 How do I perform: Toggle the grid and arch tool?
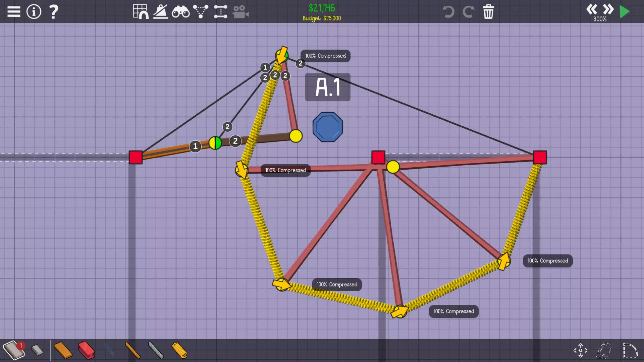(141, 12)
